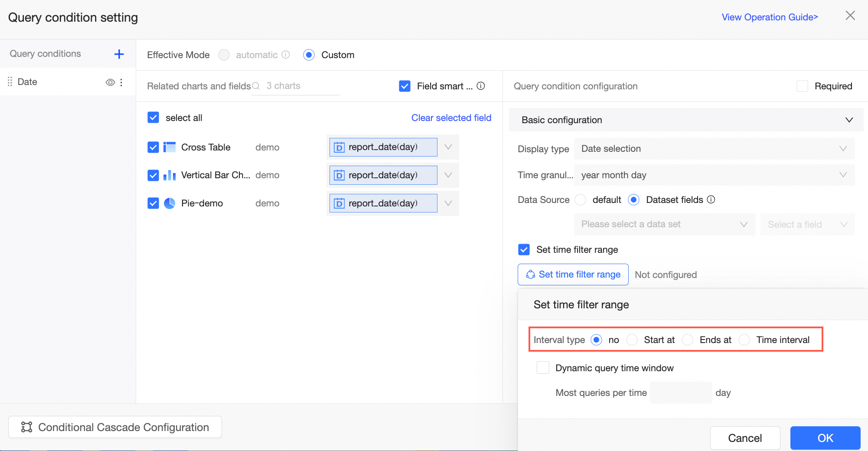
Task: Toggle the Field smart checkbox
Action: [x=405, y=86]
